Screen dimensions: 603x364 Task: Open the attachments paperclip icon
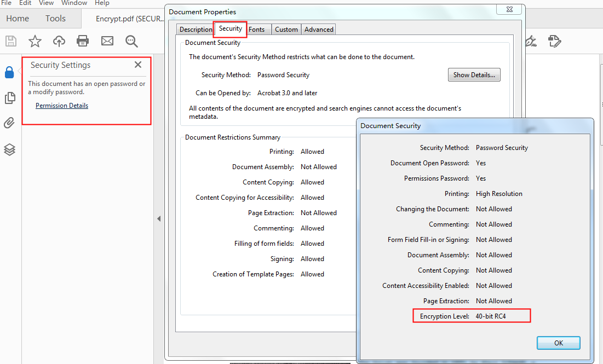(x=9, y=123)
